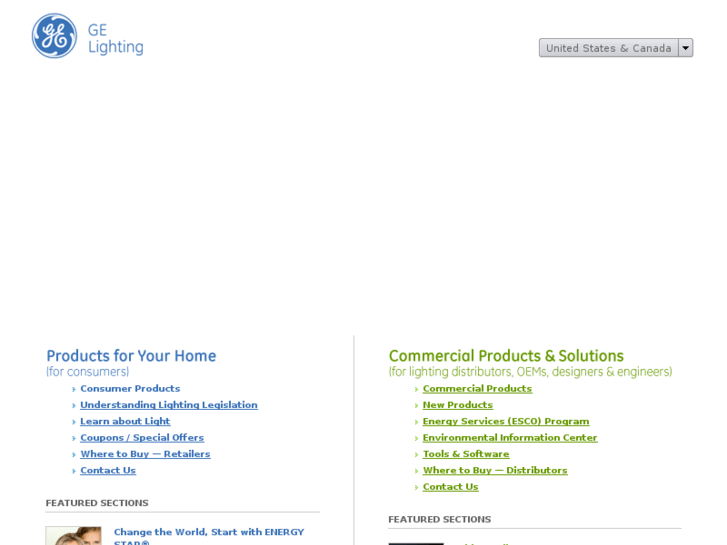The width and height of the screenshot is (727, 545).
Task: Click Contact Us under Commercial Products & Solutions
Action: point(450,487)
